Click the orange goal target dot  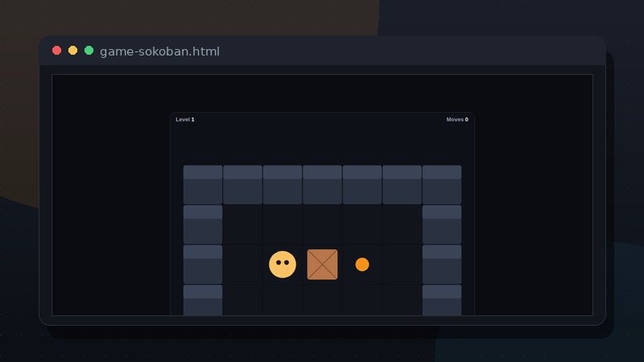tap(361, 265)
